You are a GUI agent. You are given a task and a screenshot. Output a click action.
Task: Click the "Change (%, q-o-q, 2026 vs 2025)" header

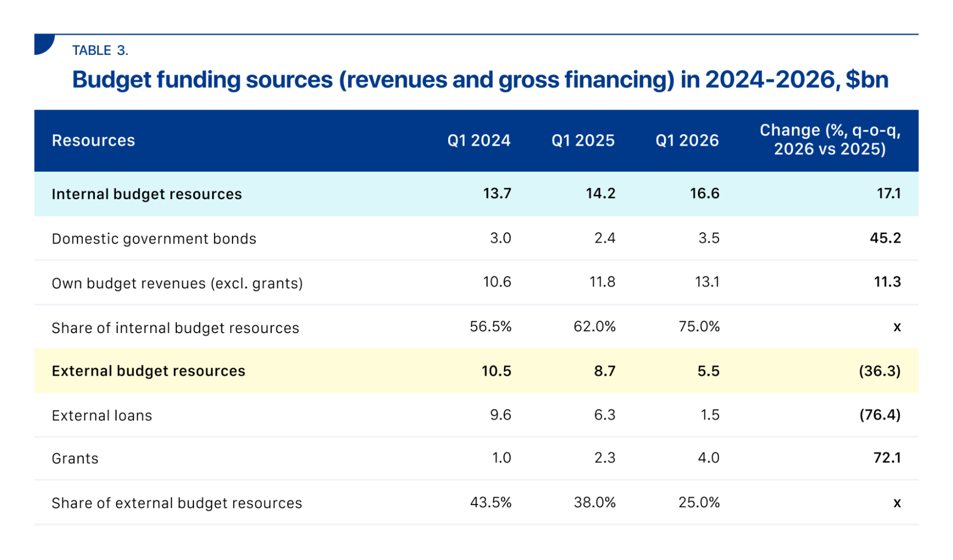[x=830, y=140]
